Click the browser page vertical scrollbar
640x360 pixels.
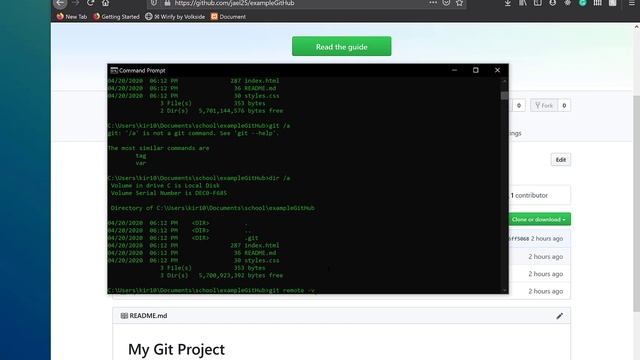tap(636, 204)
